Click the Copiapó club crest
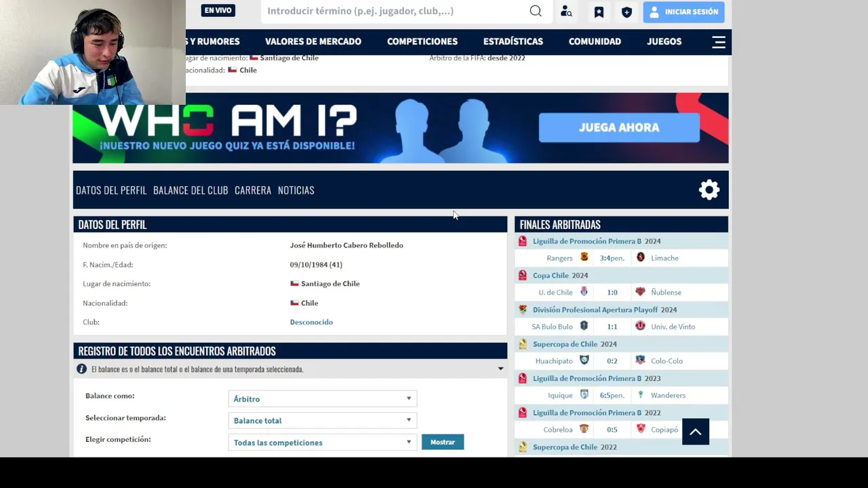 [640, 429]
